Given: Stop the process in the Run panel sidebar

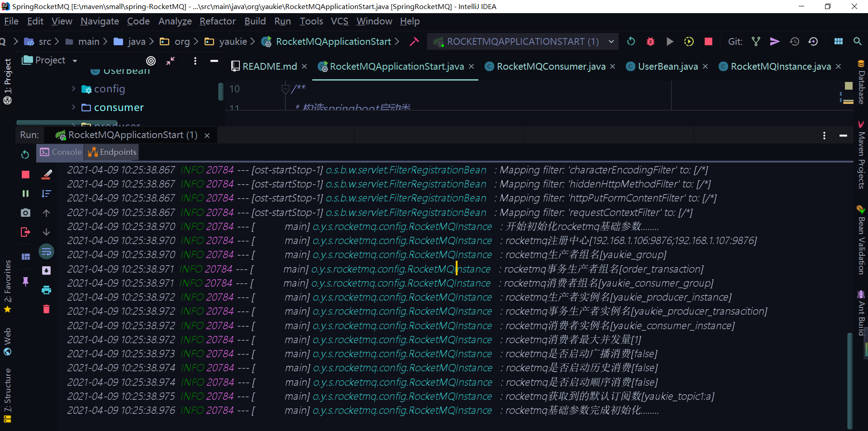Looking at the screenshot, I should click(x=25, y=175).
